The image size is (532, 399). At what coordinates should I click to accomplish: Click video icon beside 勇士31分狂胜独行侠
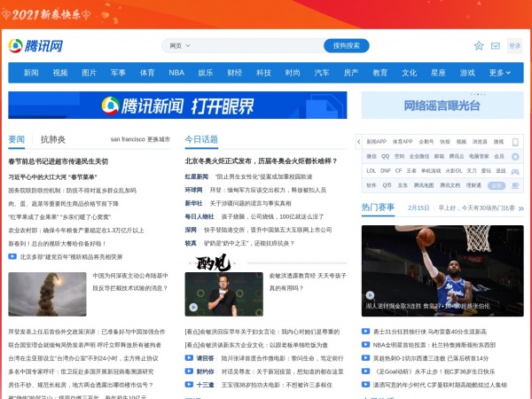[x=365, y=331]
